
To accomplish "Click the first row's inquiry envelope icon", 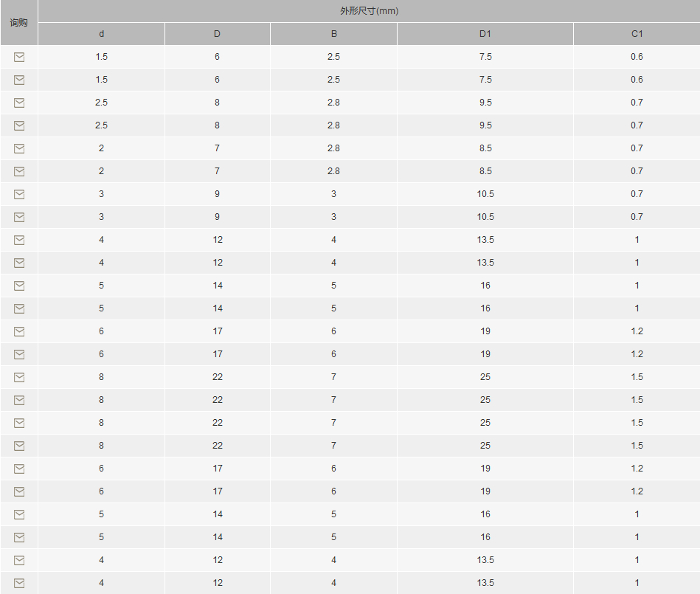I will click(19, 57).
